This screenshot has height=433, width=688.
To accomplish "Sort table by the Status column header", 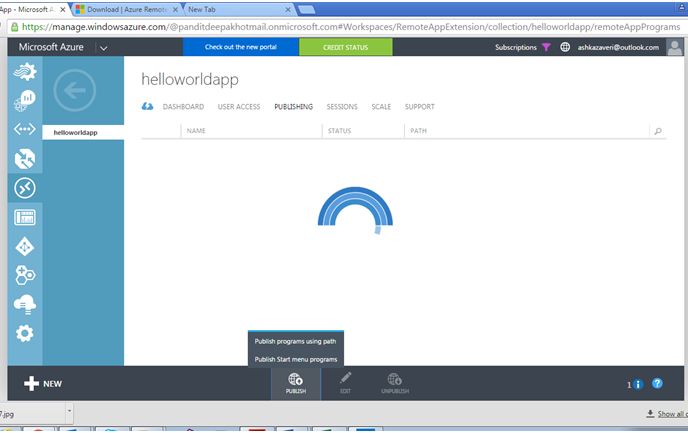I will pyautogui.click(x=339, y=131).
